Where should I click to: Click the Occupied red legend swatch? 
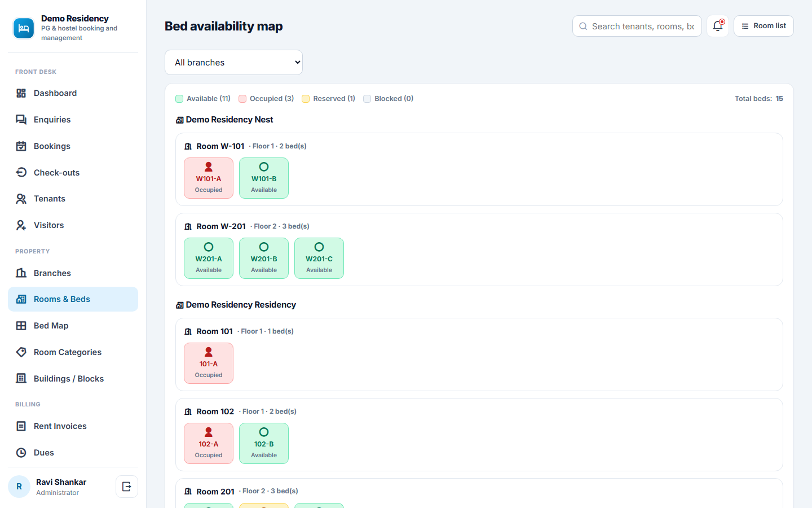(x=242, y=99)
